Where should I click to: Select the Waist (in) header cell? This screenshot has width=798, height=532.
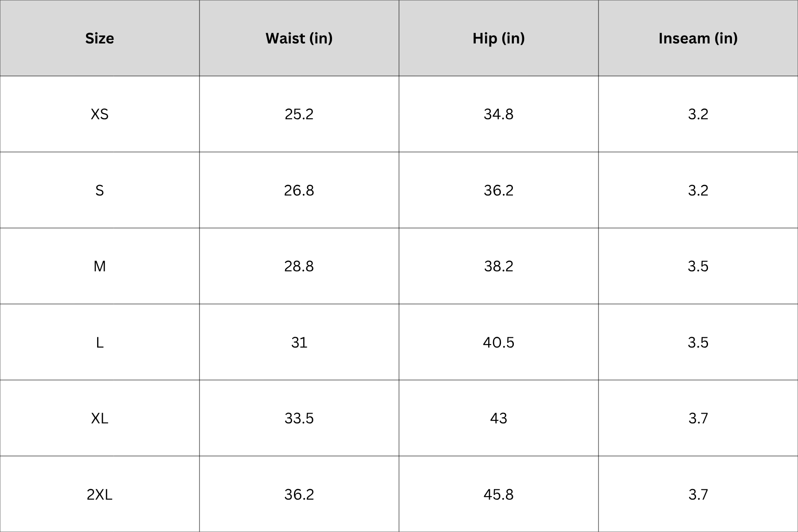[299, 38]
